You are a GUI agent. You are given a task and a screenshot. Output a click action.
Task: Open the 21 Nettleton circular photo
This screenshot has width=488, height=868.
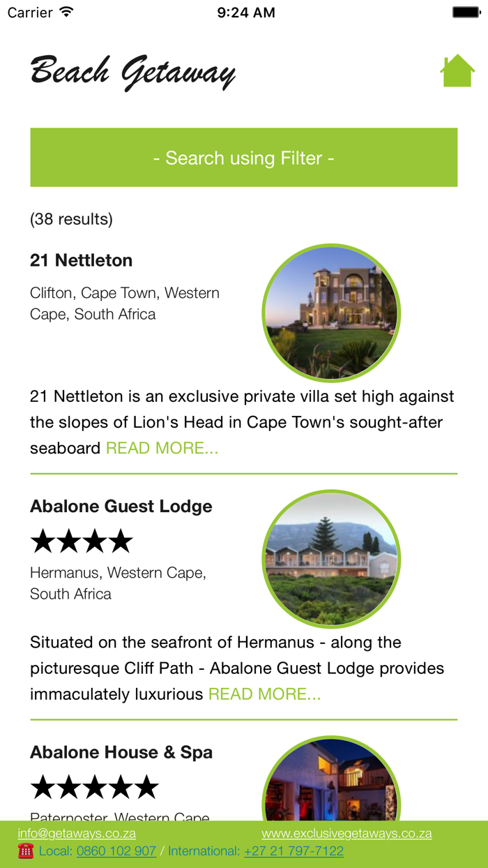pos(331,313)
